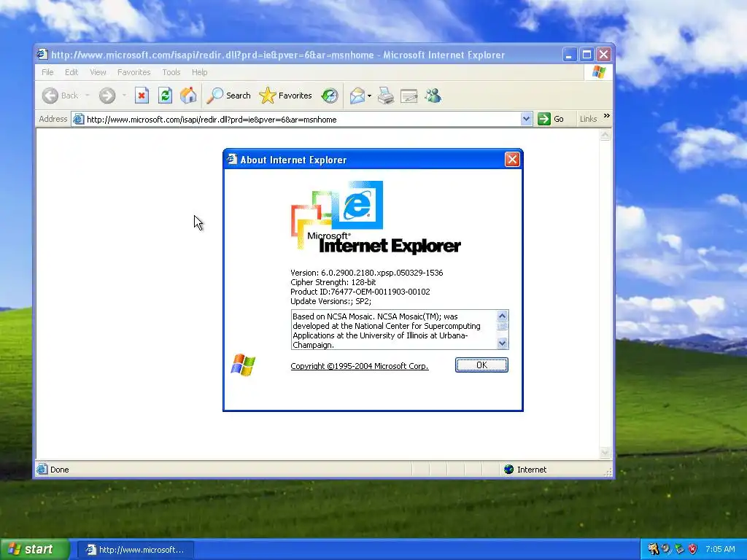Stop page loading with red X icon
The height and width of the screenshot is (560, 747).
tap(142, 96)
